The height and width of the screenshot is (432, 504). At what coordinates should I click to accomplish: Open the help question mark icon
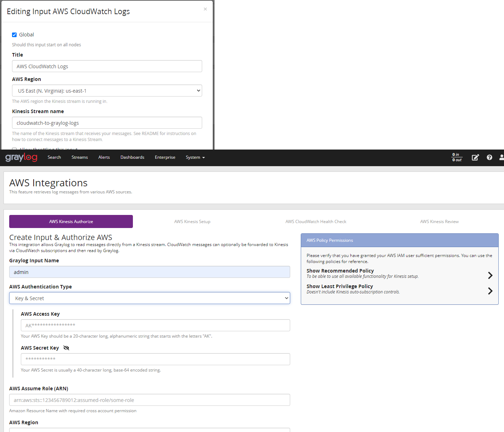(490, 157)
